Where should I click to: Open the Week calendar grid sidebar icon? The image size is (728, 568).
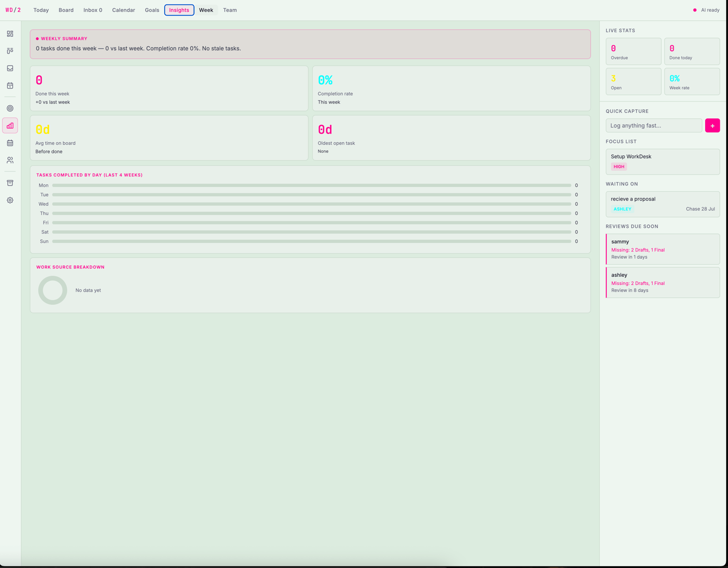10,143
